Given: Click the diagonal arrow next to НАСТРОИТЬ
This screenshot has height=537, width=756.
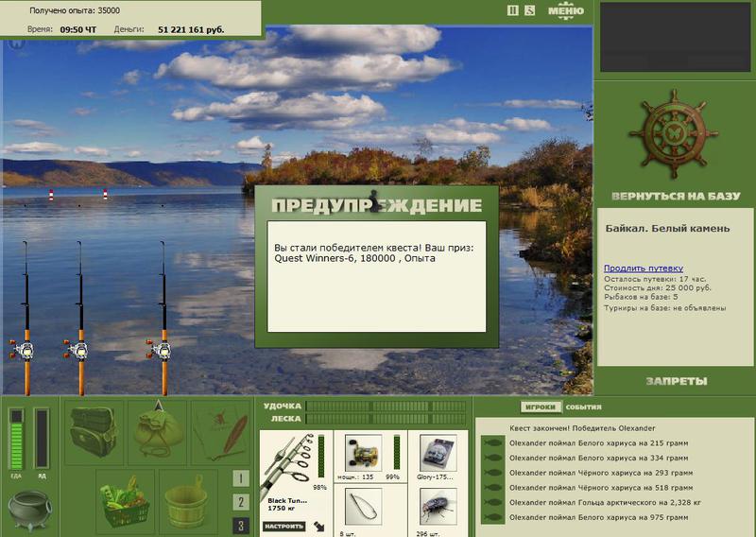Looking at the screenshot, I should [318, 527].
